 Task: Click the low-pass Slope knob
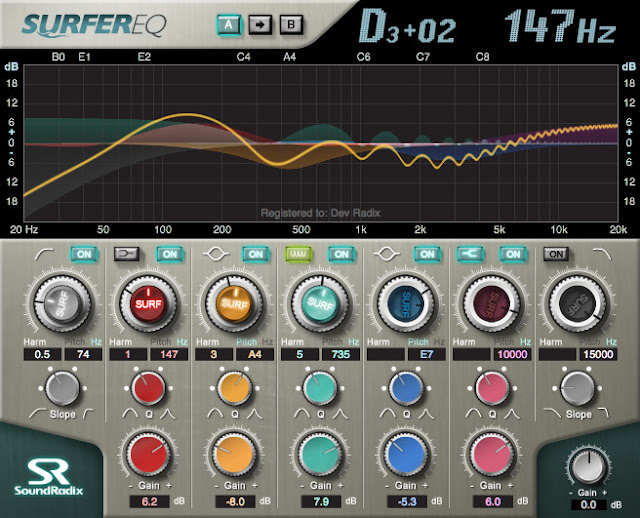click(x=578, y=388)
